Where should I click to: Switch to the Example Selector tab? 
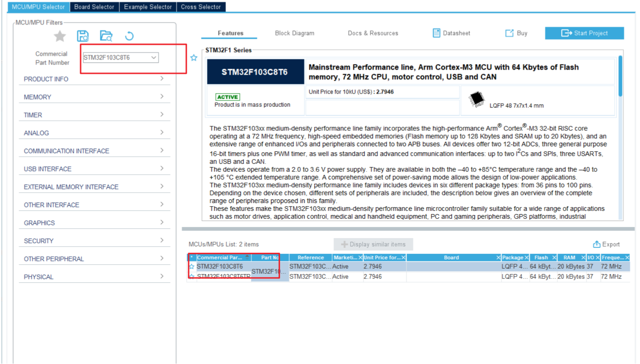[148, 7]
